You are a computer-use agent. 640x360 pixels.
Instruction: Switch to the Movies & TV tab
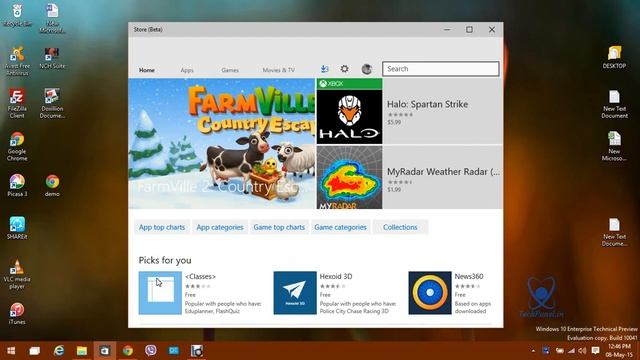click(x=278, y=70)
